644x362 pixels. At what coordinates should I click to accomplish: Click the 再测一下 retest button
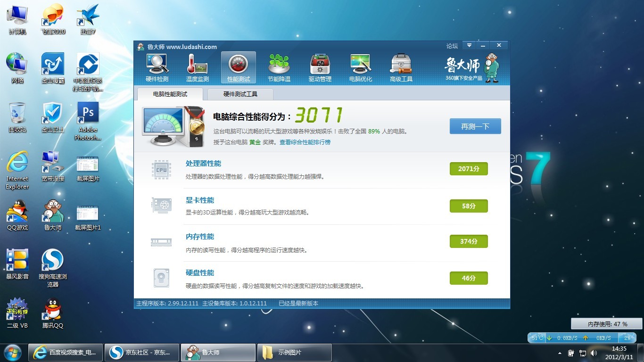[475, 126]
